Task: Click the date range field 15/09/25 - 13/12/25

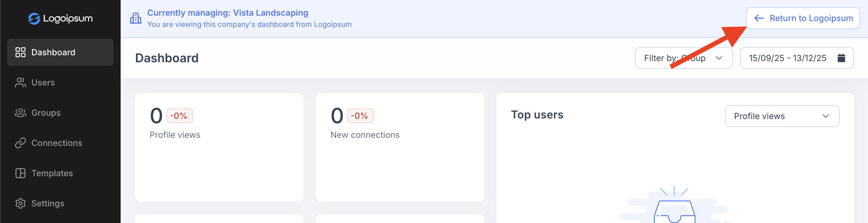Action: coord(787,58)
